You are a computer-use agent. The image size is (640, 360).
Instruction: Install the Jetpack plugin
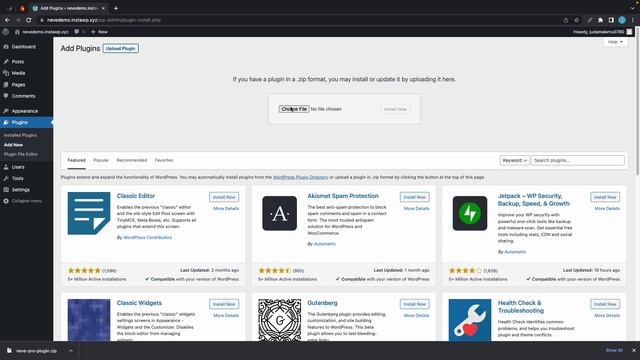pyautogui.click(x=605, y=197)
